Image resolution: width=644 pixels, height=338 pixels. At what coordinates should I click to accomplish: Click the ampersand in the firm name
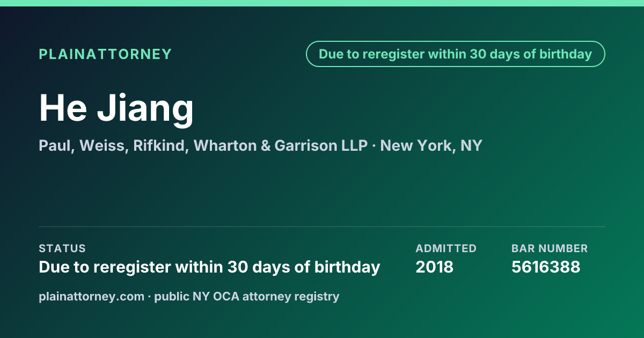(x=265, y=145)
